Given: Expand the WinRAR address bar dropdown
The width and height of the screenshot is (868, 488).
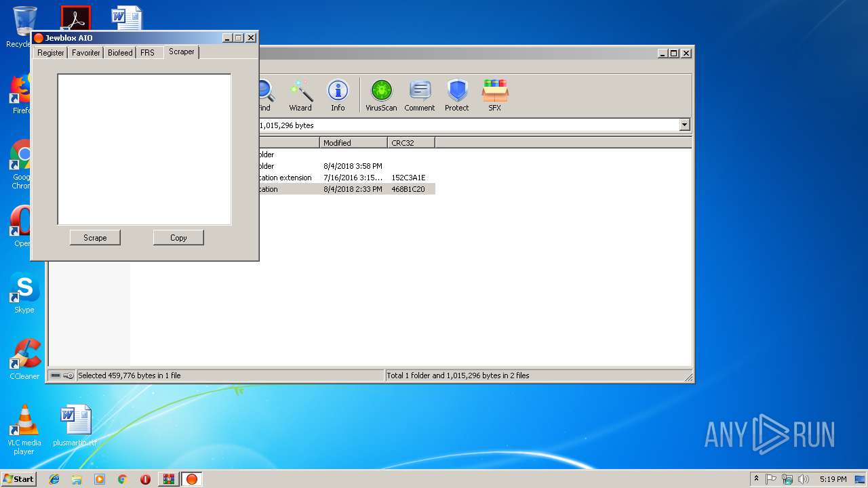Looking at the screenshot, I should pyautogui.click(x=684, y=125).
